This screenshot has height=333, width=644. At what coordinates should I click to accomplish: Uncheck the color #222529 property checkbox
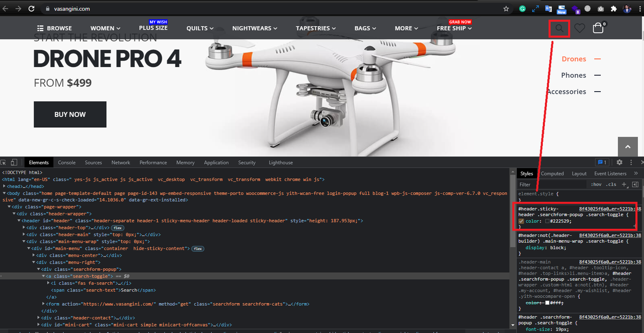(521, 221)
